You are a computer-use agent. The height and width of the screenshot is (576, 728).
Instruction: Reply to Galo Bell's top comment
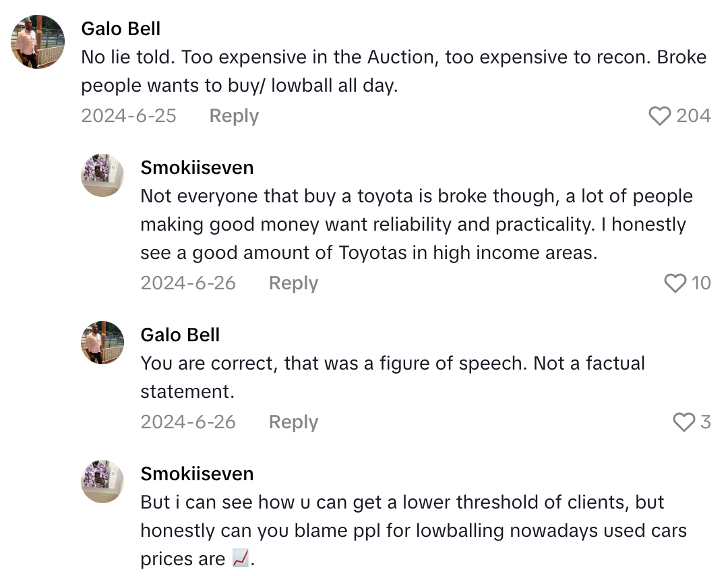click(233, 116)
